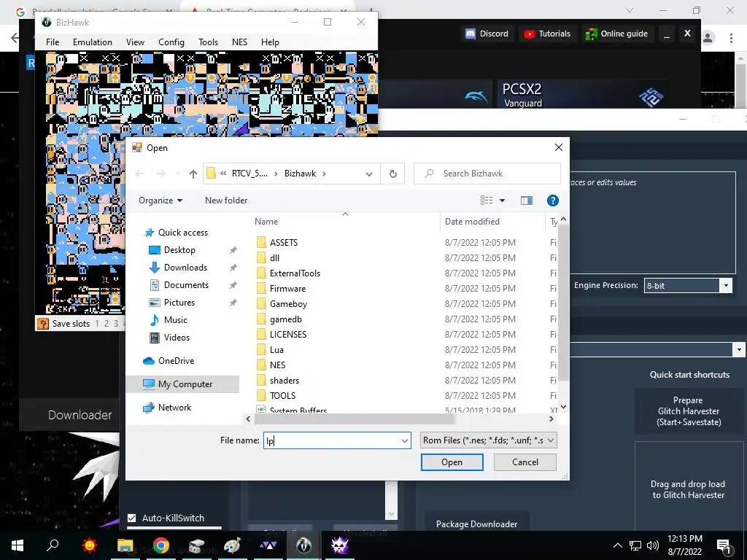Open the view options dropdown arrow
The height and width of the screenshot is (560, 747).
[502, 201]
